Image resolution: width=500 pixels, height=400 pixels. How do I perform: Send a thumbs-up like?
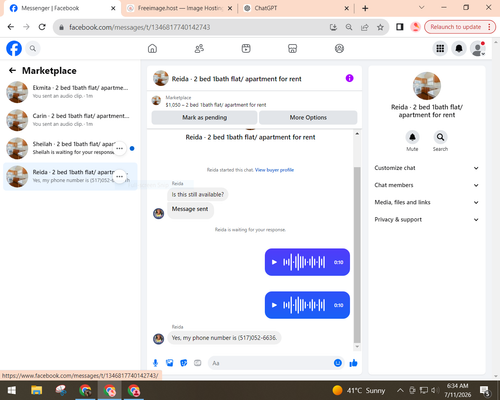[x=353, y=363]
